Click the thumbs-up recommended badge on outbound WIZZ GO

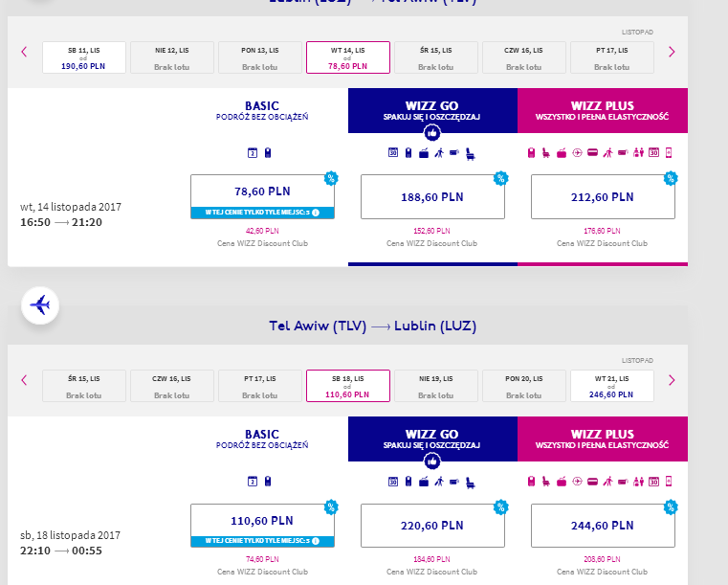[432, 133]
